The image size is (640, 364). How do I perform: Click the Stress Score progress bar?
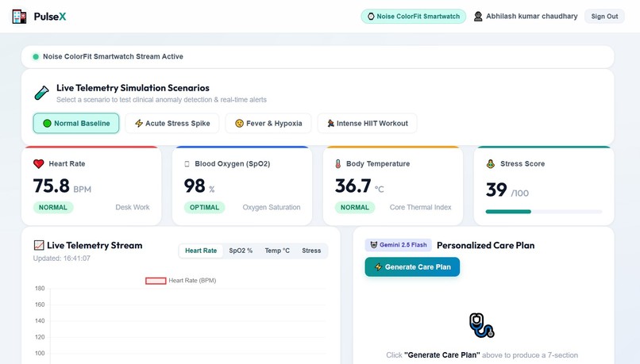pos(544,212)
